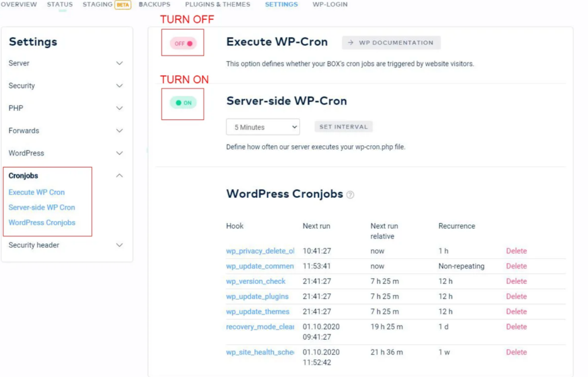Viewport: 588px width, 377px height.
Task: Open the Server-side WP Cron sidebar link
Action: pos(41,207)
